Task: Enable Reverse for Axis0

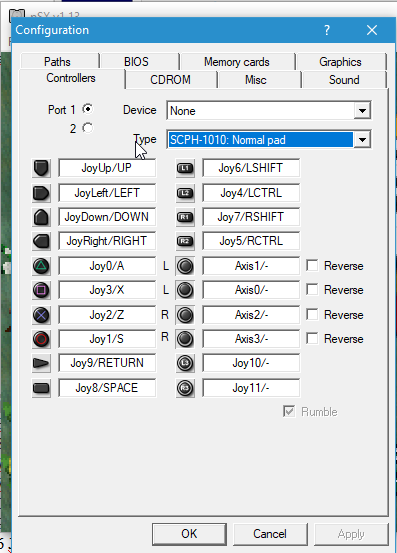Action: (312, 290)
